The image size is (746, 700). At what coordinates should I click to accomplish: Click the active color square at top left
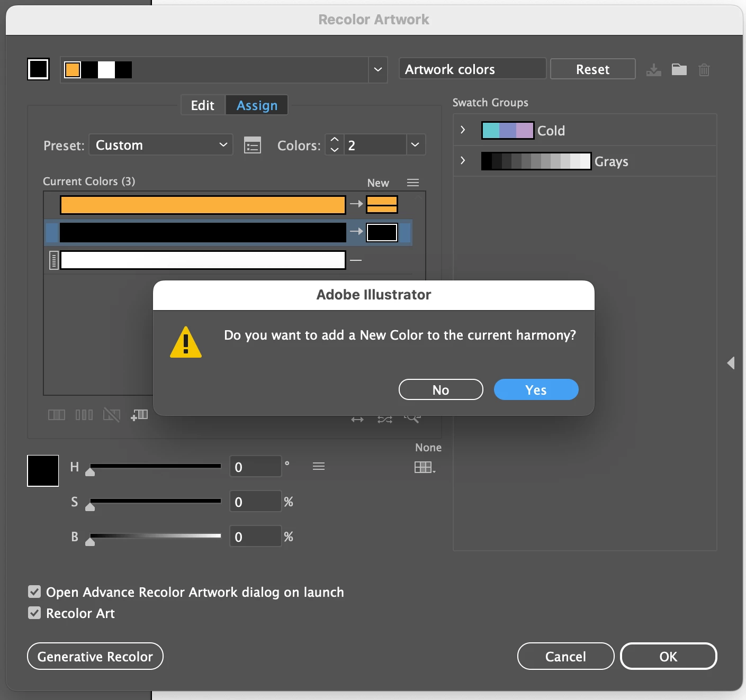[x=39, y=69]
